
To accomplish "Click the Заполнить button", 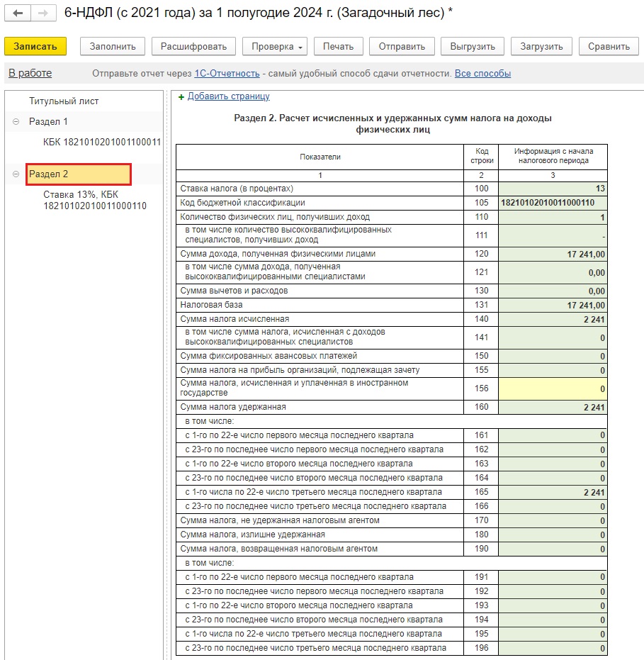I will tap(113, 46).
